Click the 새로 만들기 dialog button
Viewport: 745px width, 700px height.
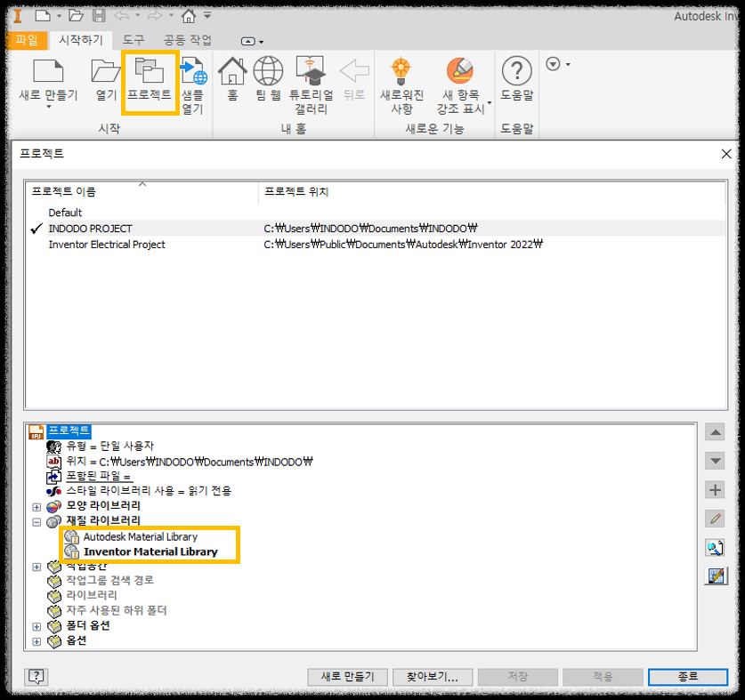tap(347, 677)
